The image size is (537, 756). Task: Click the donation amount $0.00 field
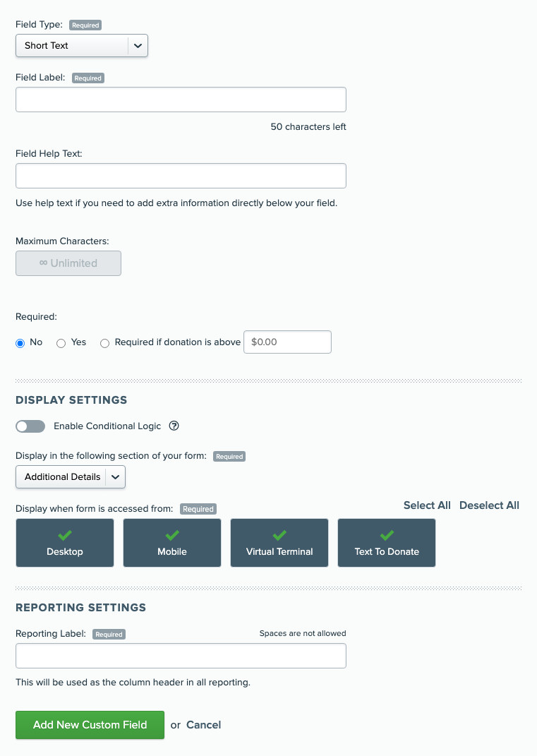coord(287,342)
